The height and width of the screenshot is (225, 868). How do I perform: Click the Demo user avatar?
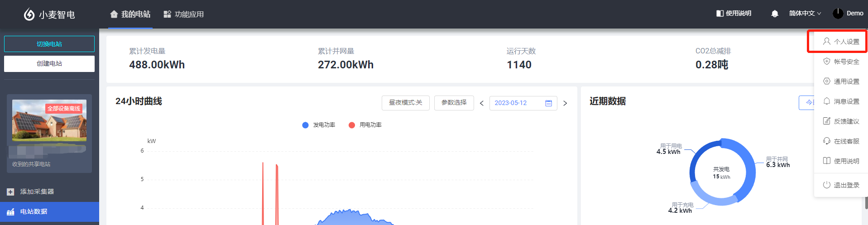pos(838,14)
